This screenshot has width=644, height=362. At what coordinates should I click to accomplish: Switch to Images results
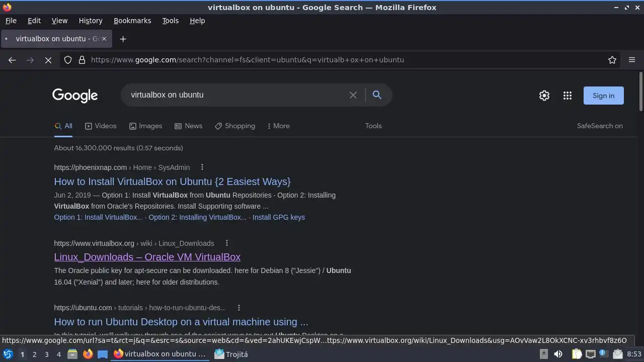point(145,126)
